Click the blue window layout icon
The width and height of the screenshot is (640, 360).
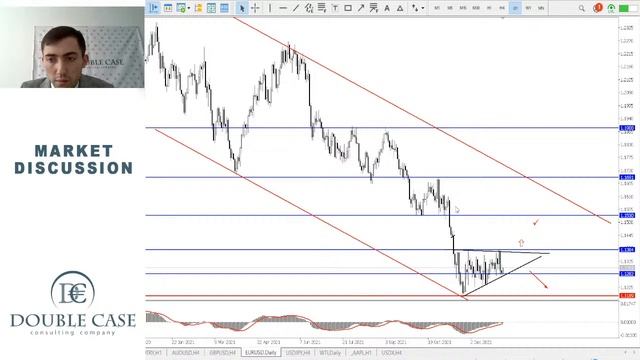pos(224,8)
